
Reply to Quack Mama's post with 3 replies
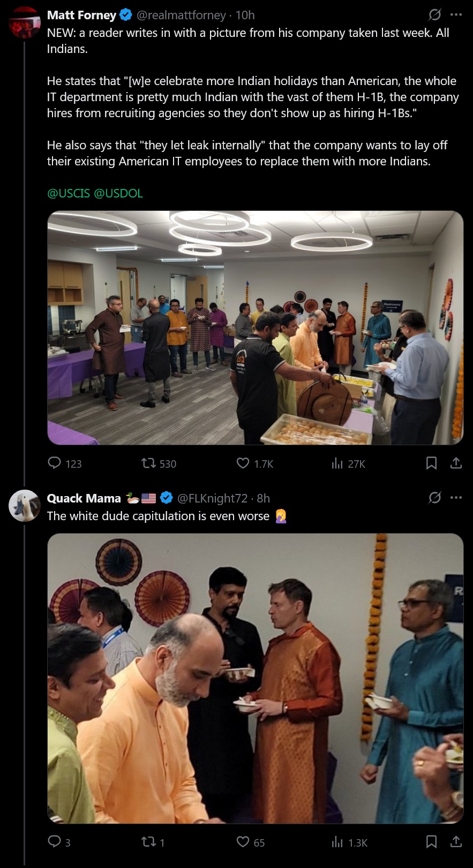pos(59,842)
